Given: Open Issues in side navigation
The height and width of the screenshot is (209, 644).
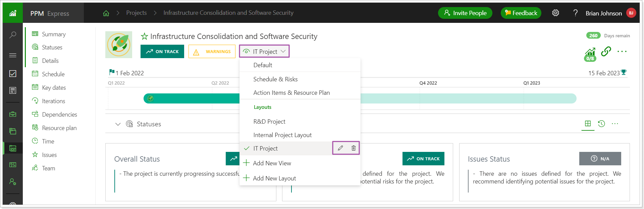Looking at the screenshot, I should [x=44, y=155].
